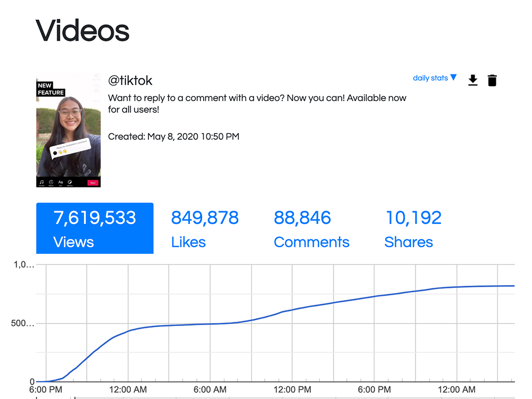
Task: Delete the tracked video
Action: [492, 80]
